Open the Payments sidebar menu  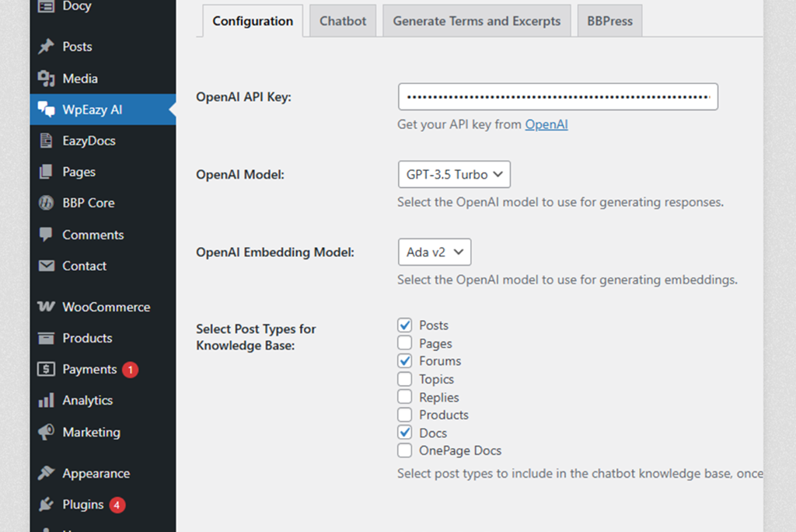103,369
